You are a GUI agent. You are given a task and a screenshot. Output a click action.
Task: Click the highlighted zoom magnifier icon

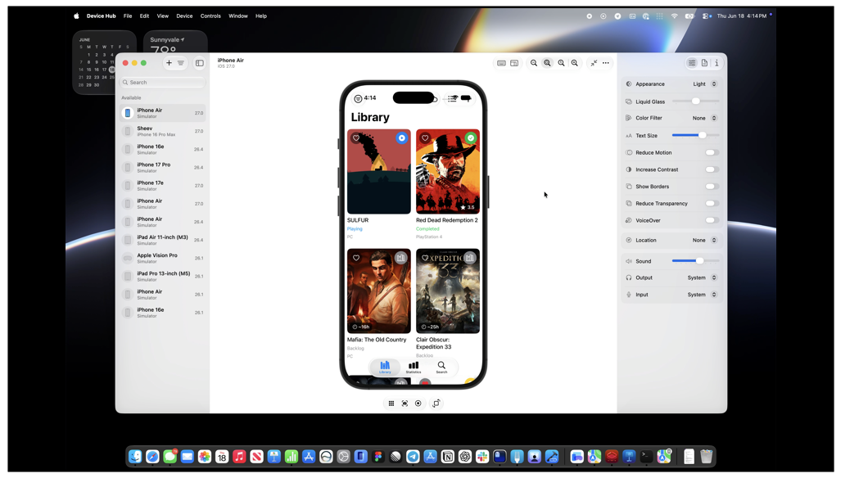[547, 63]
